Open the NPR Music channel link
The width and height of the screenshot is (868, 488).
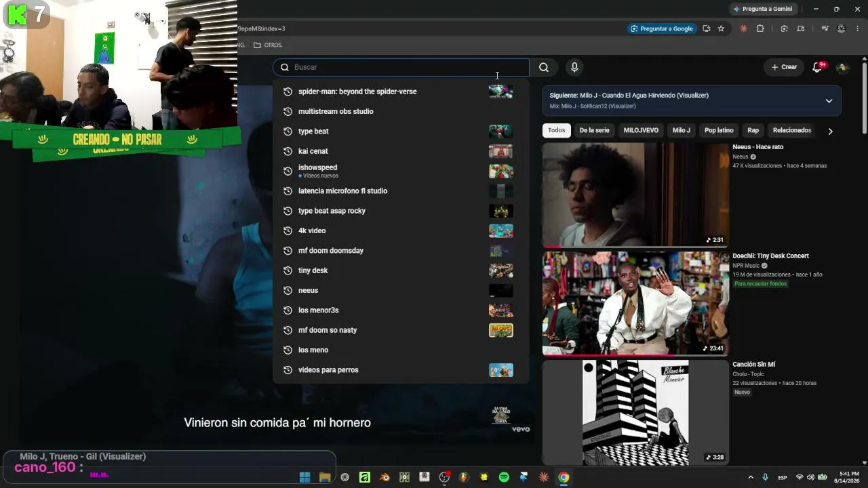click(746, 266)
